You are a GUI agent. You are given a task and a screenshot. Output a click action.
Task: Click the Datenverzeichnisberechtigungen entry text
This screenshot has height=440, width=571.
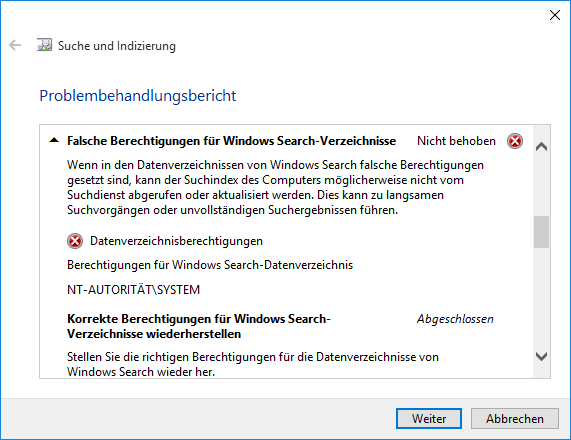pos(176,241)
